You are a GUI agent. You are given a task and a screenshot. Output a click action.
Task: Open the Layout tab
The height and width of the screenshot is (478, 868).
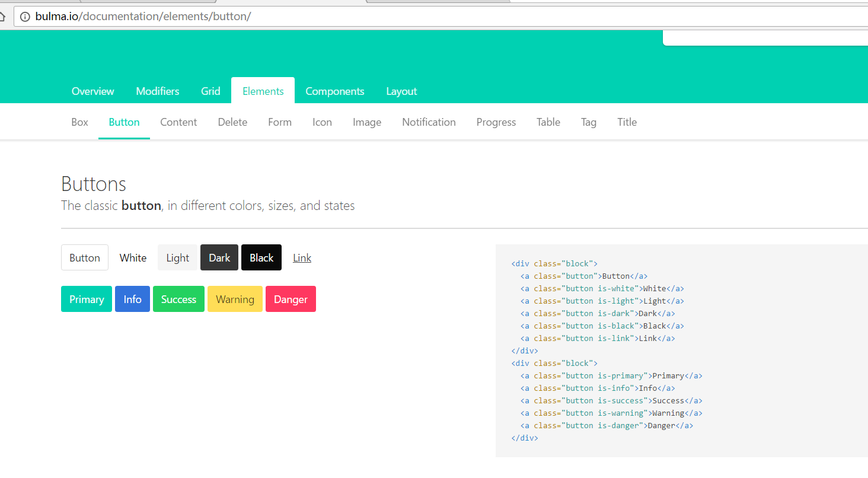(401, 91)
